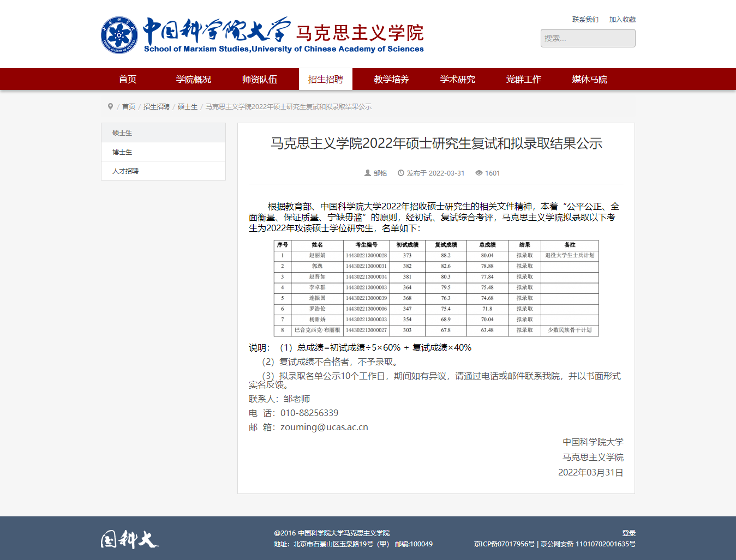Go to 招生招聘 in the breadcrumb
This screenshot has height=560, width=736.
pos(157,106)
